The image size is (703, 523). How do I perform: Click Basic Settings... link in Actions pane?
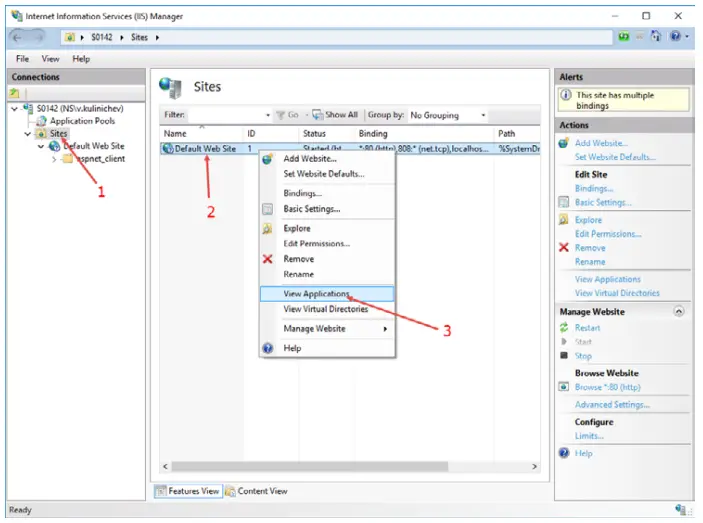603,202
